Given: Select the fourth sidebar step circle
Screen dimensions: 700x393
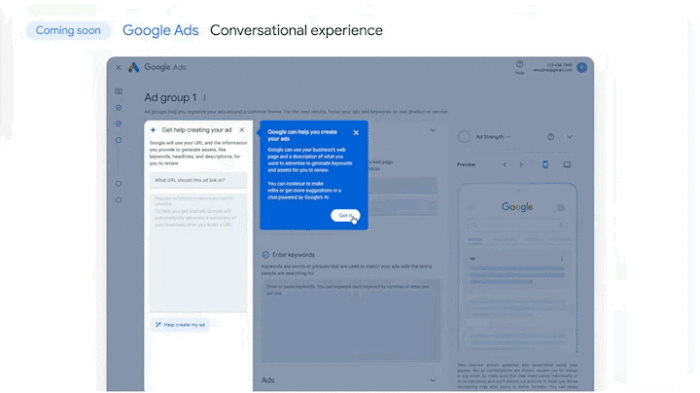Looking at the screenshot, I should (x=118, y=184).
